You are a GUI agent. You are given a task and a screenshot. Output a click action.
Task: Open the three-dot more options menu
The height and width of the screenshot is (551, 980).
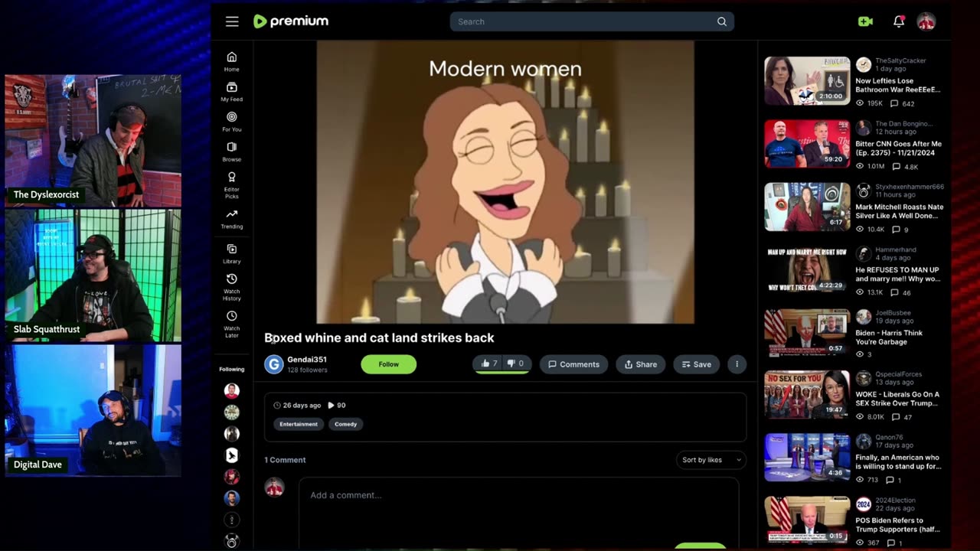(737, 364)
